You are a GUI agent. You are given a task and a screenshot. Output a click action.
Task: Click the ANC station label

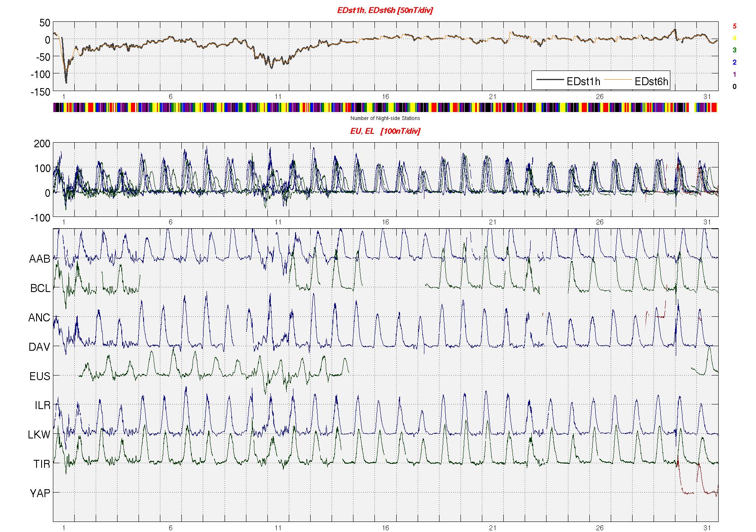click(x=39, y=318)
